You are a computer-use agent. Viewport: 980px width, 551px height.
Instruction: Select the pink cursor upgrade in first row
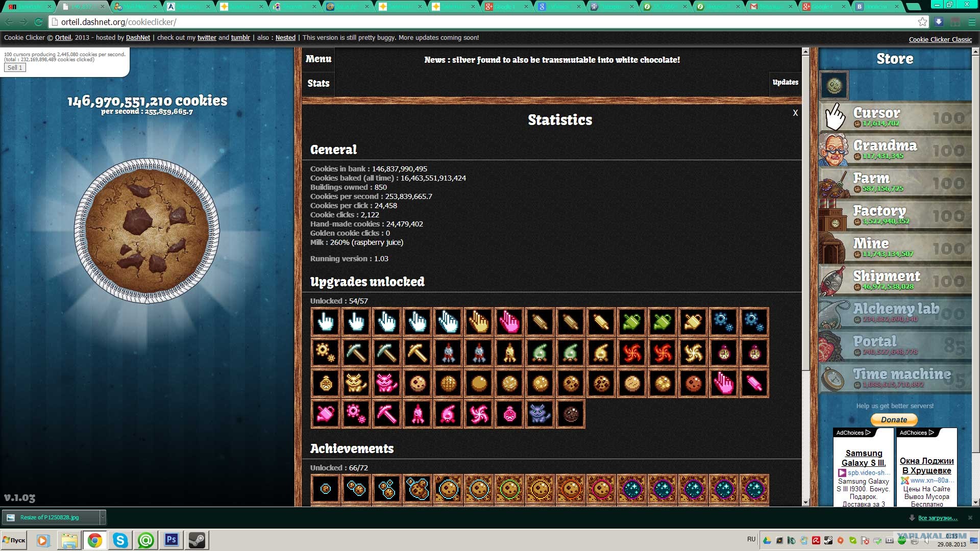coord(509,322)
